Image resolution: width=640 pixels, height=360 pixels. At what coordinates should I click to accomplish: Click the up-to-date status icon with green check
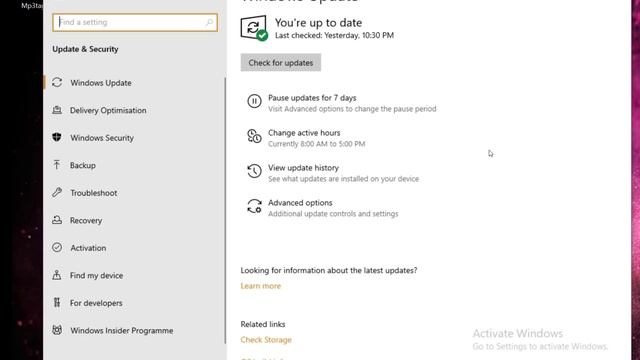(x=254, y=28)
